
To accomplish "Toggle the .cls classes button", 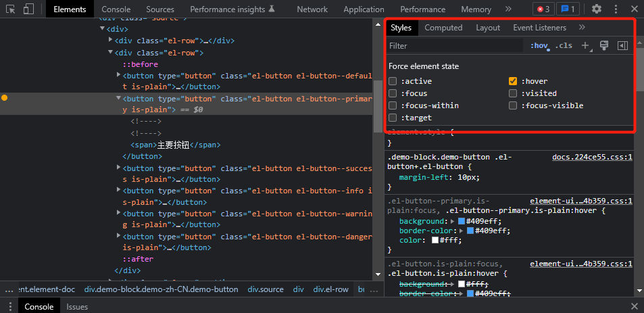I will pyautogui.click(x=564, y=45).
